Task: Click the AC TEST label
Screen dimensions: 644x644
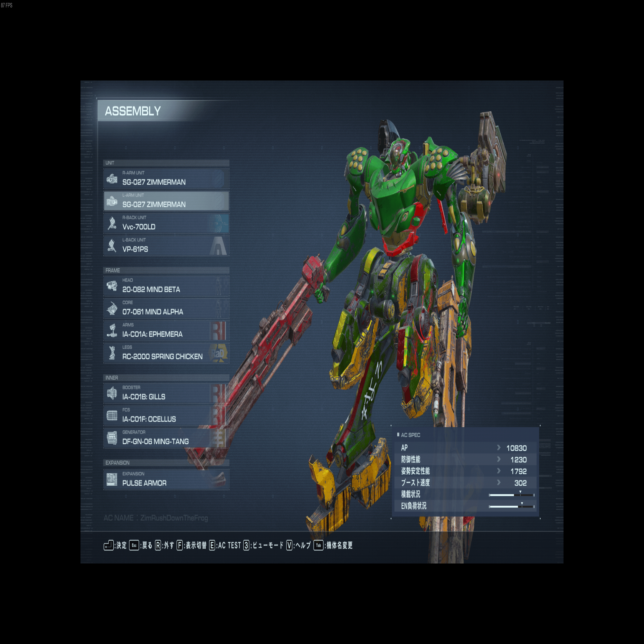Action: [x=229, y=546]
